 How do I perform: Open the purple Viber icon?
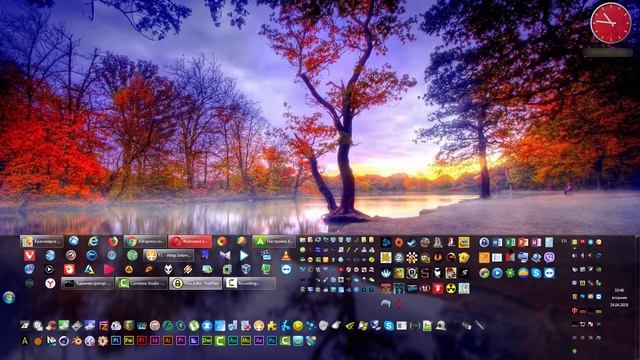549,257
